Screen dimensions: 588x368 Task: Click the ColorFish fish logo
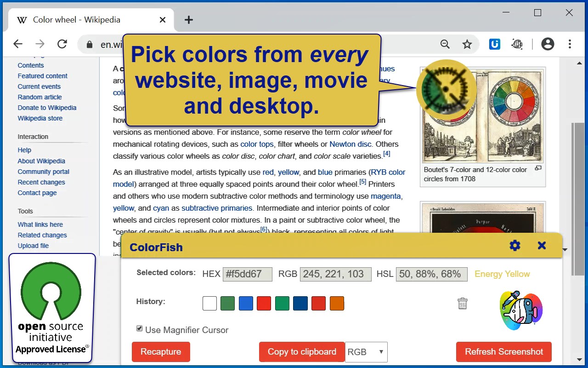click(521, 310)
